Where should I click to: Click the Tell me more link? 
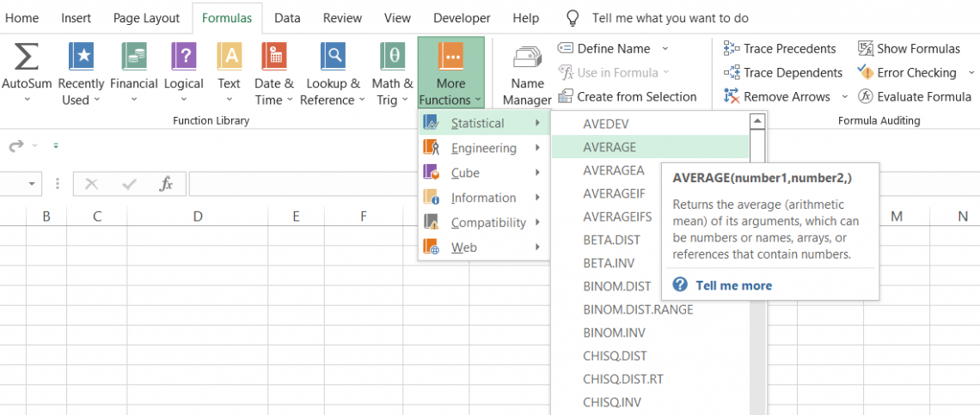pos(733,285)
